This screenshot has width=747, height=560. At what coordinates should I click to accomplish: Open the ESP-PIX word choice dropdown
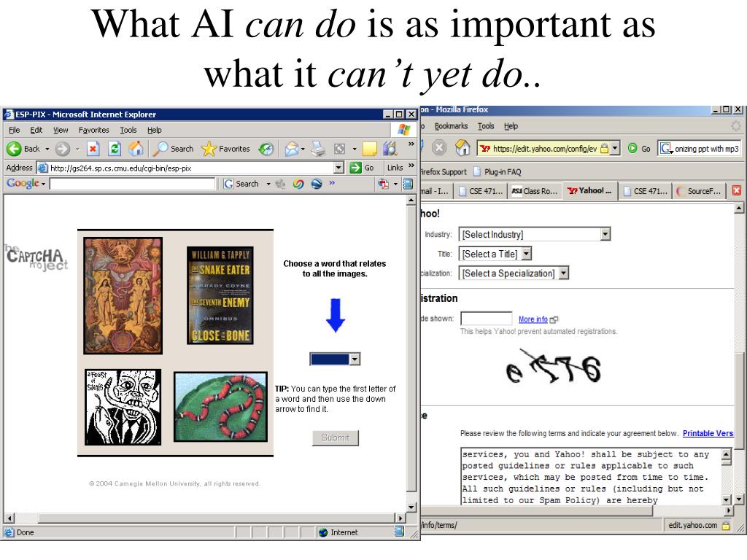pos(335,359)
